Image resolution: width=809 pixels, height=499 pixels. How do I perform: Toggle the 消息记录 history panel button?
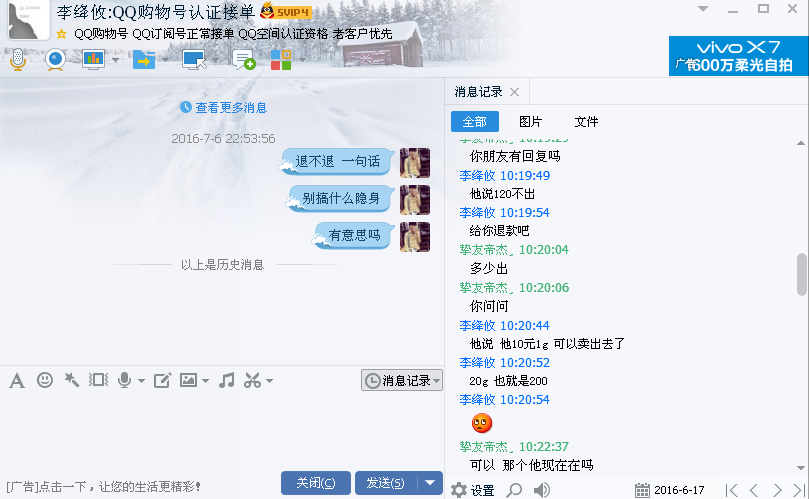[402, 380]
